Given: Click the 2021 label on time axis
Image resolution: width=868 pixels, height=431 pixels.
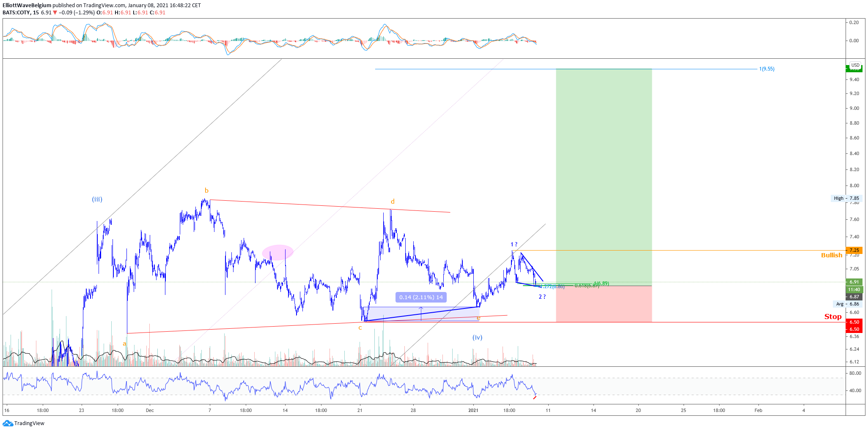Looking at the screenshot, I should pos(473,410).
